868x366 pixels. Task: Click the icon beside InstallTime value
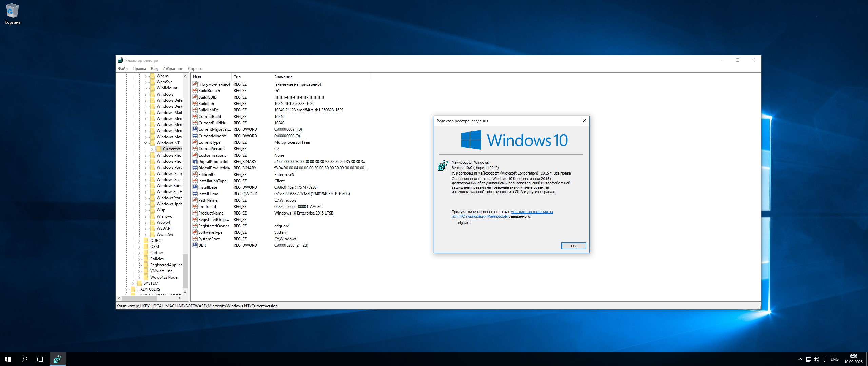195,194
